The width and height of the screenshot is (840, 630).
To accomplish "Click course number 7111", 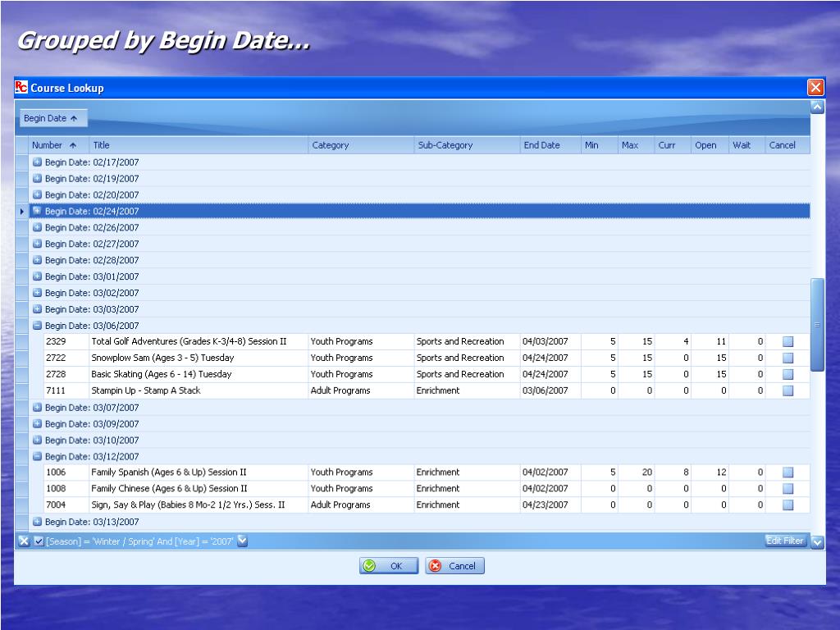I will click(56, 390).
